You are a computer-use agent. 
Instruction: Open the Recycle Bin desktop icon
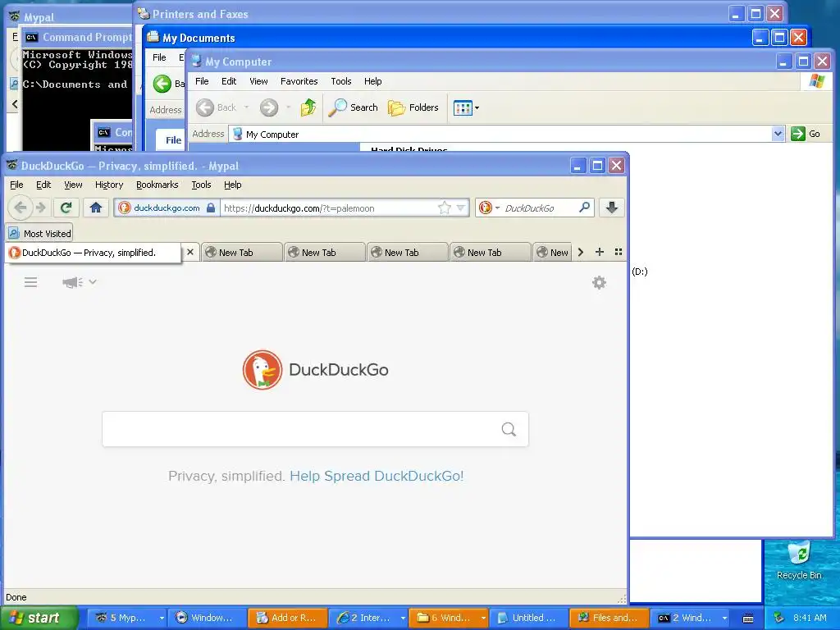(799, 561)
